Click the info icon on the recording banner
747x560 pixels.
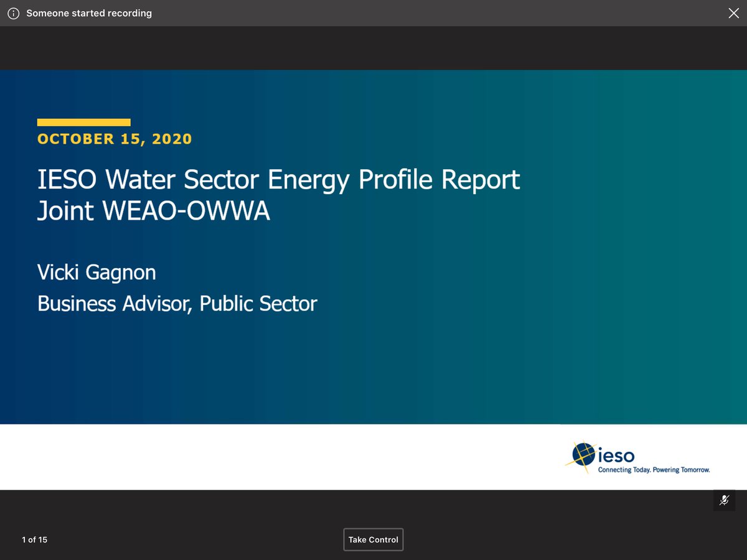13,12
